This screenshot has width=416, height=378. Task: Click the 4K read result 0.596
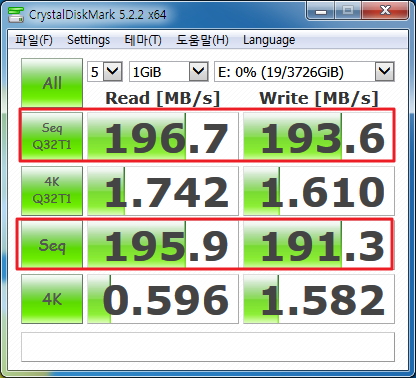(163, 299)
